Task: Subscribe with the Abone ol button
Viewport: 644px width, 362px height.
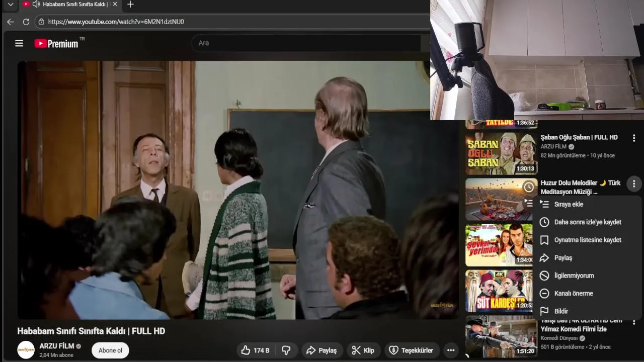Action: point(110,350)
